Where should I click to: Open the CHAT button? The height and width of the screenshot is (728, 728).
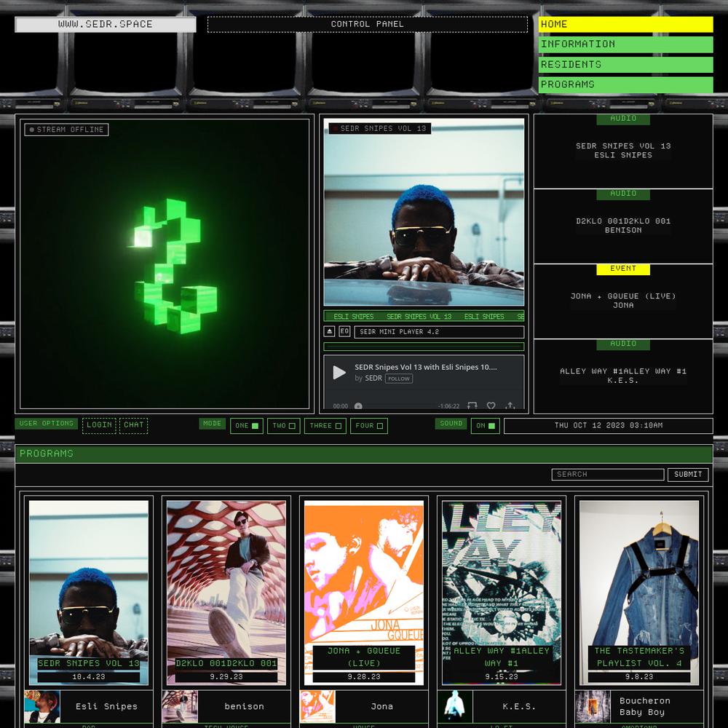134,425
